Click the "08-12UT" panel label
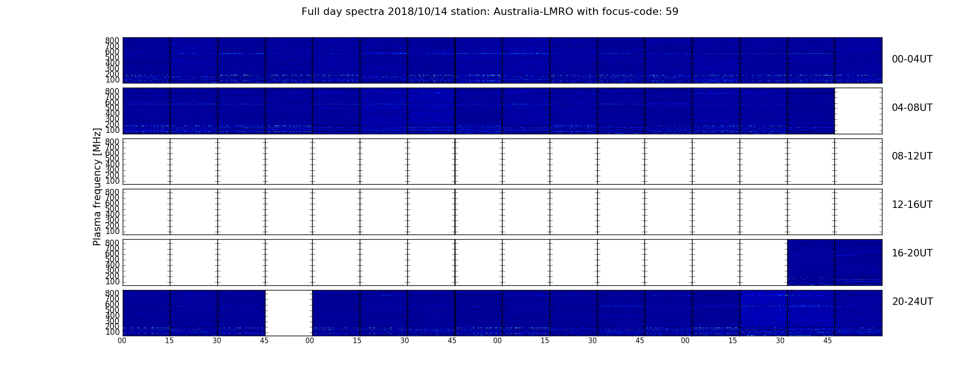 click(x=912, y=156)
